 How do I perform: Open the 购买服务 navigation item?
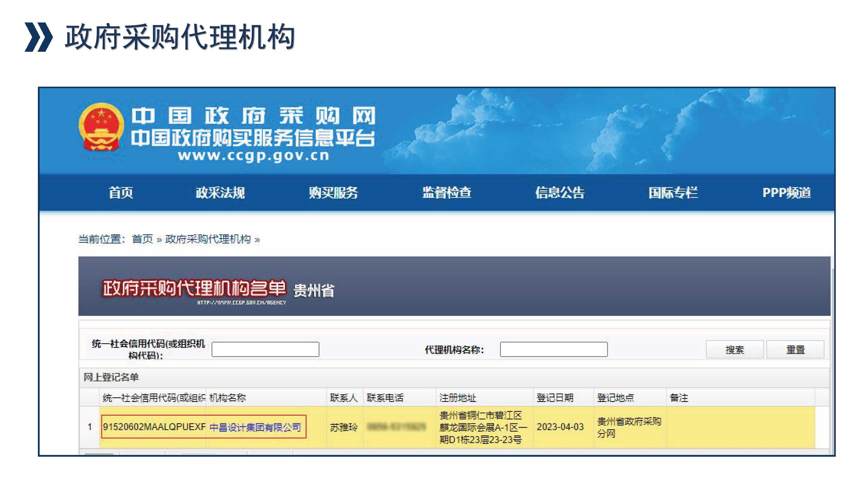333,193
